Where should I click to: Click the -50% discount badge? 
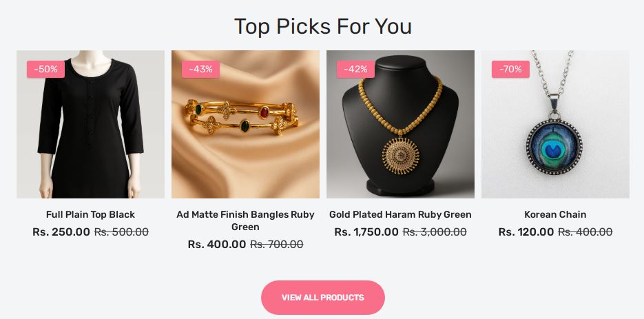[45, 69]
